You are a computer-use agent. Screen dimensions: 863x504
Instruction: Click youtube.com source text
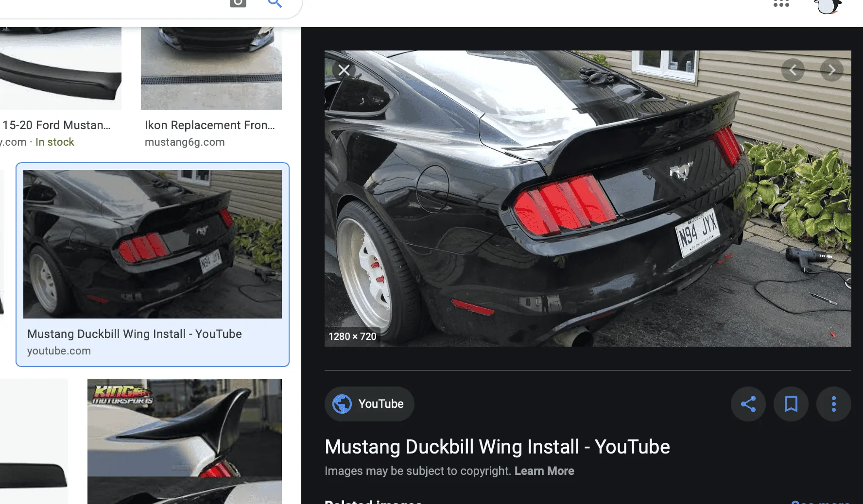click(x=59, y=351)
